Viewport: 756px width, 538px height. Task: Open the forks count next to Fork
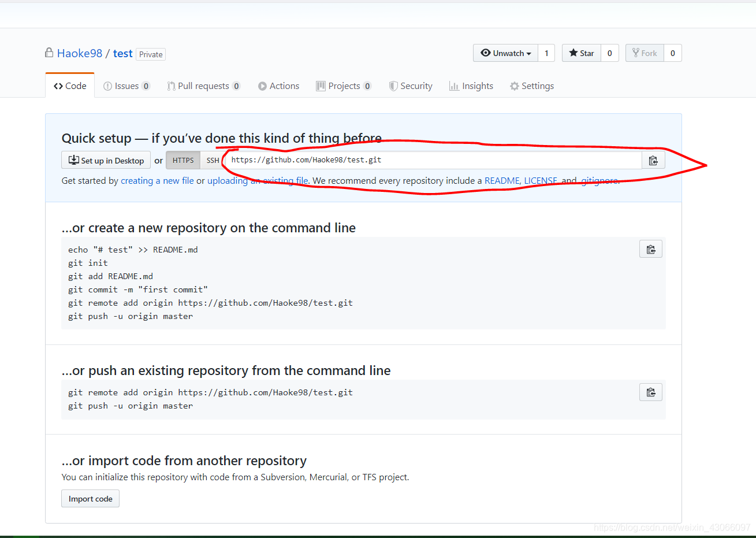pyautogui.click(x=673, y=53)
